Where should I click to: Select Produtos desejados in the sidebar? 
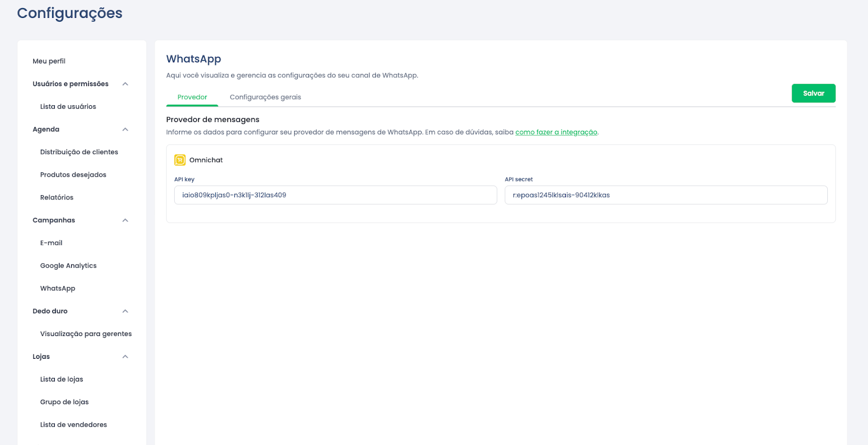pos(73,175)
